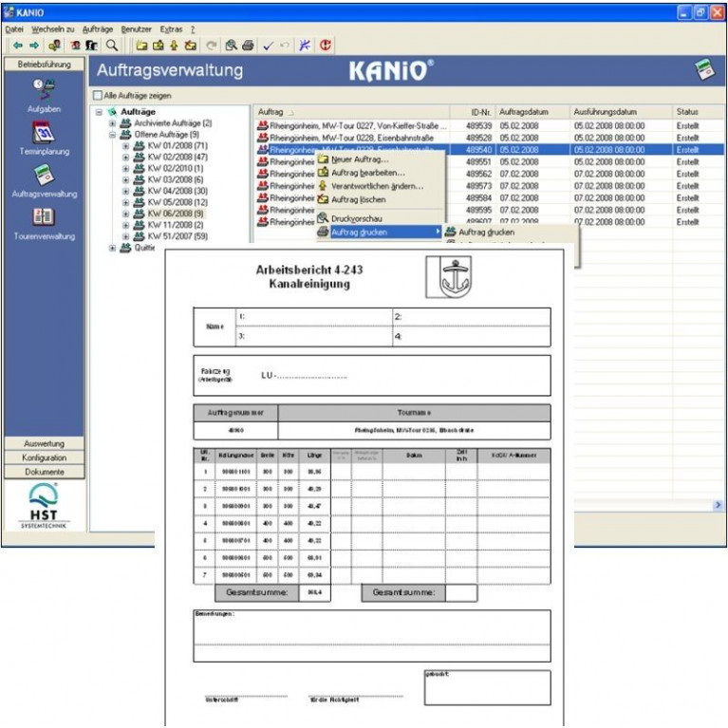Sort by the ID-Nr. column header
This screenshot has width=728, height=728.
coord(472,112)
